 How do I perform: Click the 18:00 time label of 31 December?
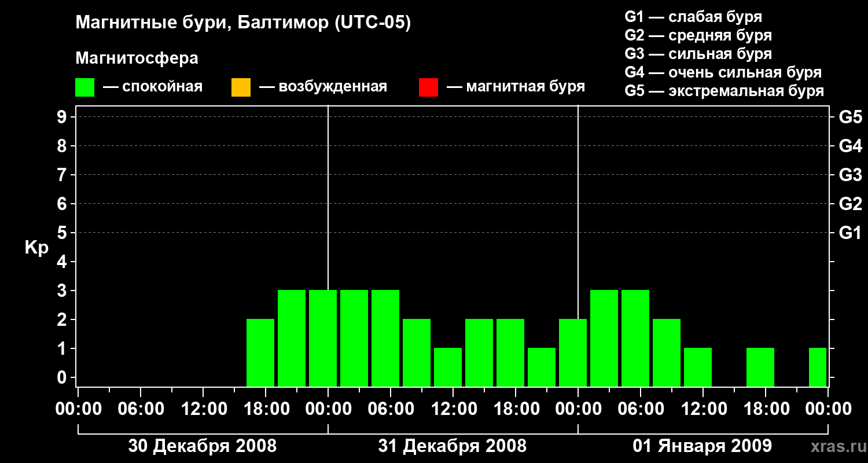(516, 409)
